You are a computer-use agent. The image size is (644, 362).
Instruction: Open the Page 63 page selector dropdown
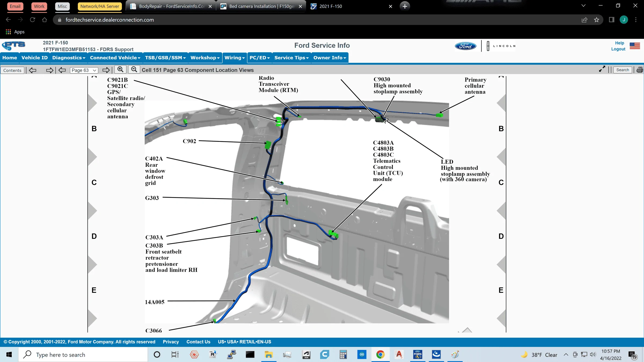click(x=84, y=70)
